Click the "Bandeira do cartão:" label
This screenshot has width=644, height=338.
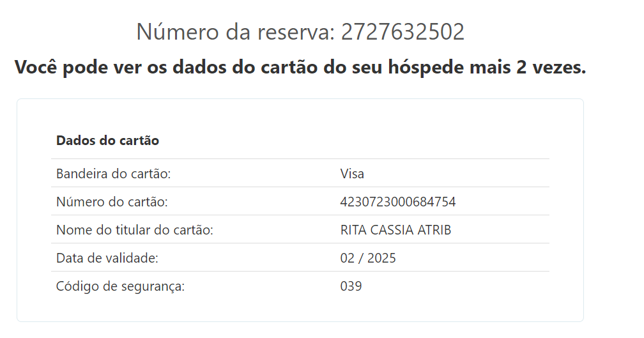pyautogui.click(x=114, y=174)
